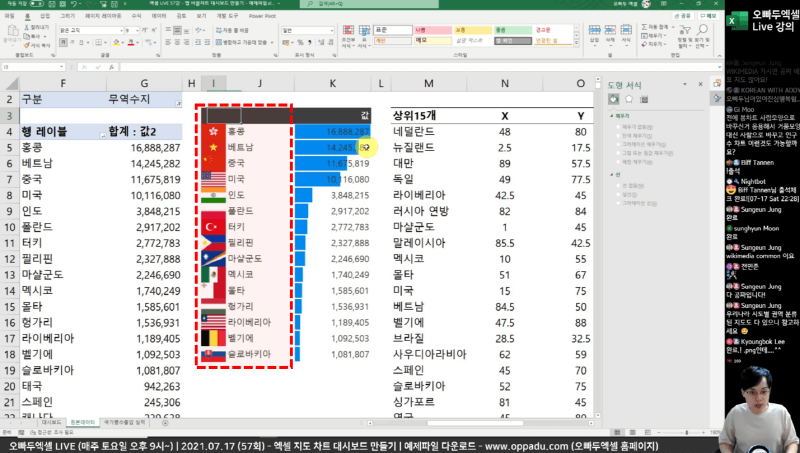Screen dimensions: 800x453
Task: Open Sort & Filter (정렬 및 필터)
Action: pos(685,36)
